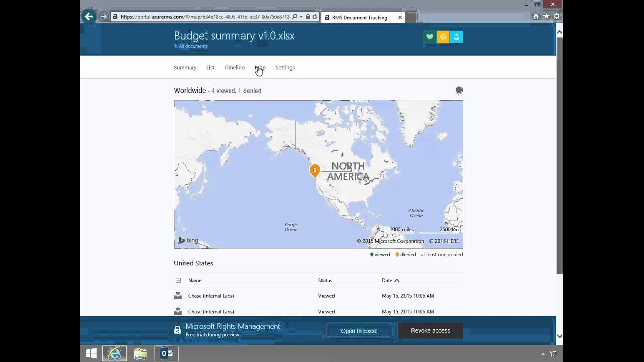Switch to the Map tab
The width and height of the screenshot is (644, 362).
[x=260, y=67]
